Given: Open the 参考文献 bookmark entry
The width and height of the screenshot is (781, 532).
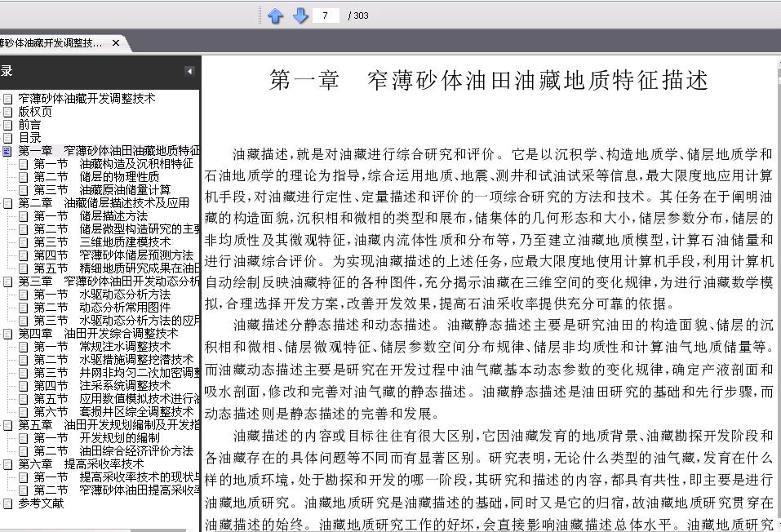Looking at the screenshot, I should tap(42, 503).
